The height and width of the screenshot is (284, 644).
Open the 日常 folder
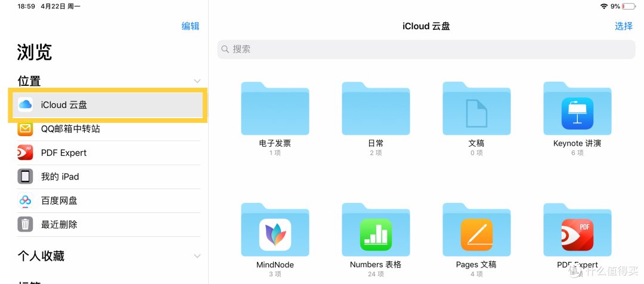(376, 109)
